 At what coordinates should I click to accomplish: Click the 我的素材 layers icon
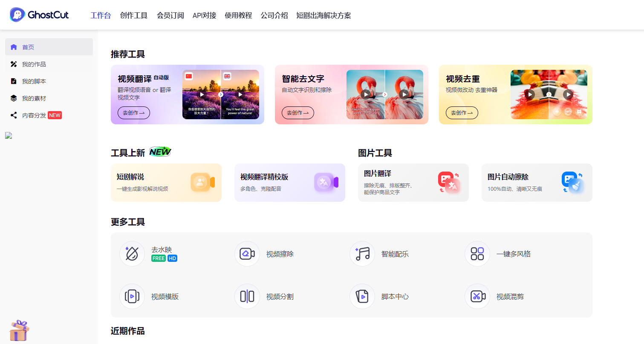coord(14,98)
